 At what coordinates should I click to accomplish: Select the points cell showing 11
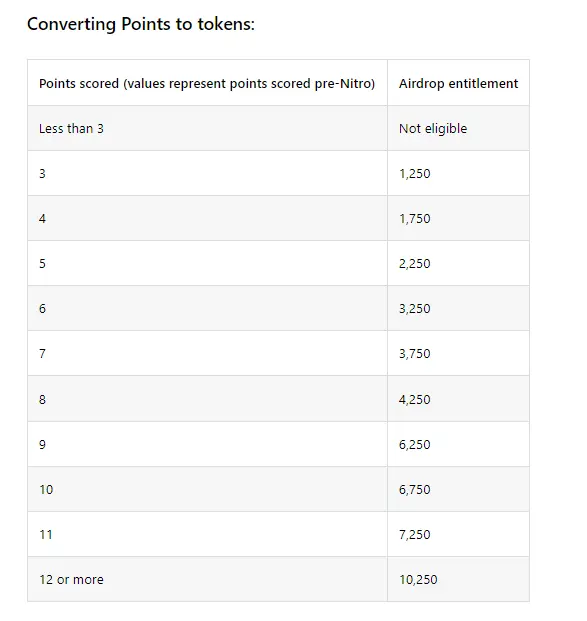click(207, 534)
